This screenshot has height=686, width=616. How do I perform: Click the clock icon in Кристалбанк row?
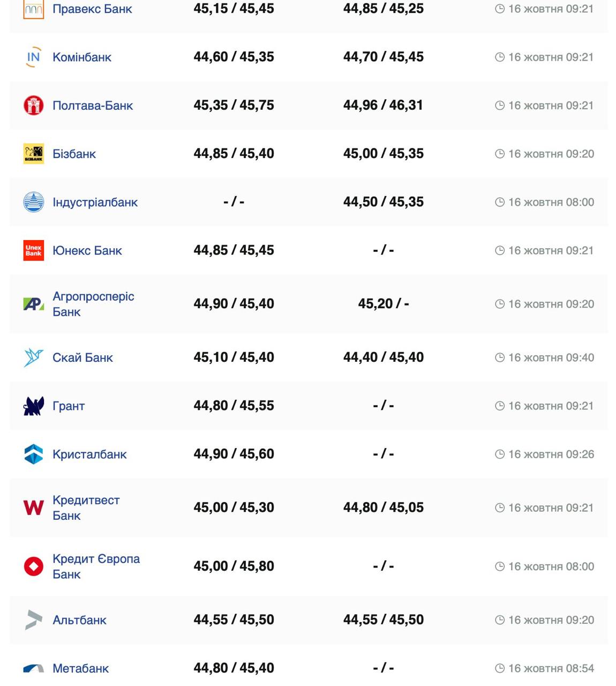coord(500,454)
